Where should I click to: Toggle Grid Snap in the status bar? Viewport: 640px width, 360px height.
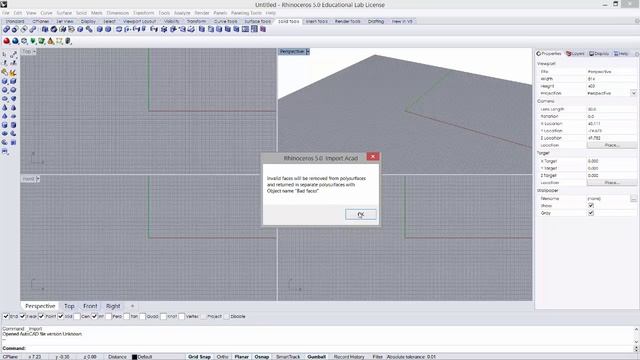[199, 357]
